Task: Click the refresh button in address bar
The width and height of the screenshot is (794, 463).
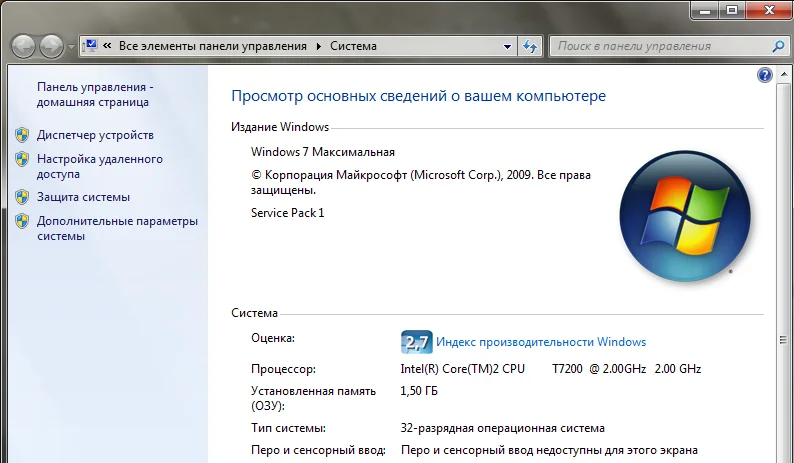Action: (x=530, y=47)
